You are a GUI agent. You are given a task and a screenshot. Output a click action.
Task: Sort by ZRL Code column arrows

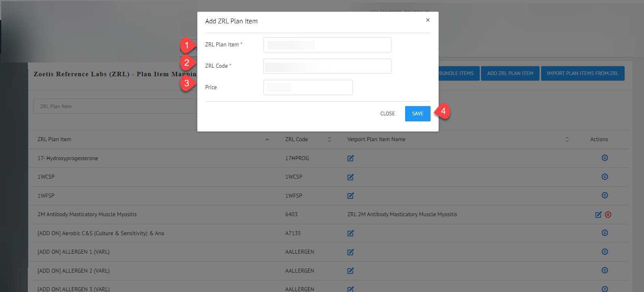coord(329,140)
